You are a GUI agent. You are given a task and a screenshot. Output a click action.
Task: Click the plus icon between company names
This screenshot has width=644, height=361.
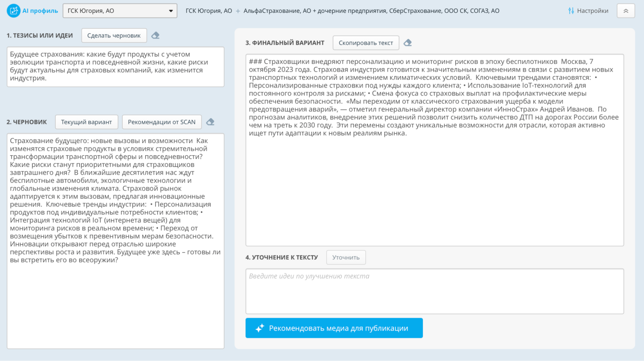point(238,10)
